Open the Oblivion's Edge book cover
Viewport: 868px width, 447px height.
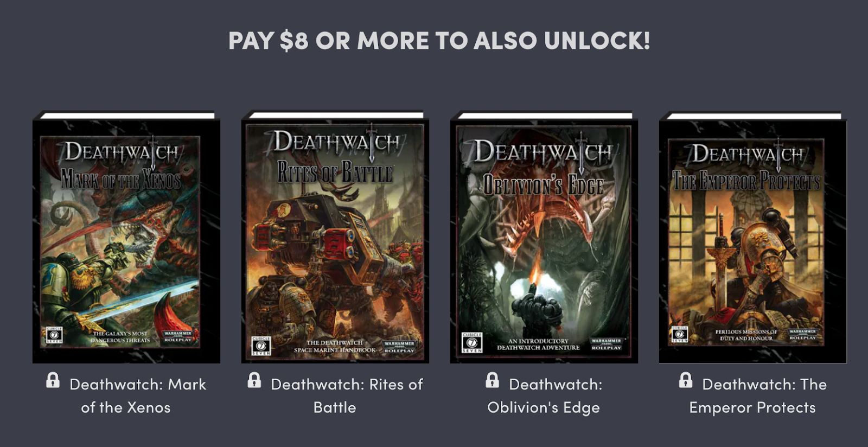[x=544, y=237]
